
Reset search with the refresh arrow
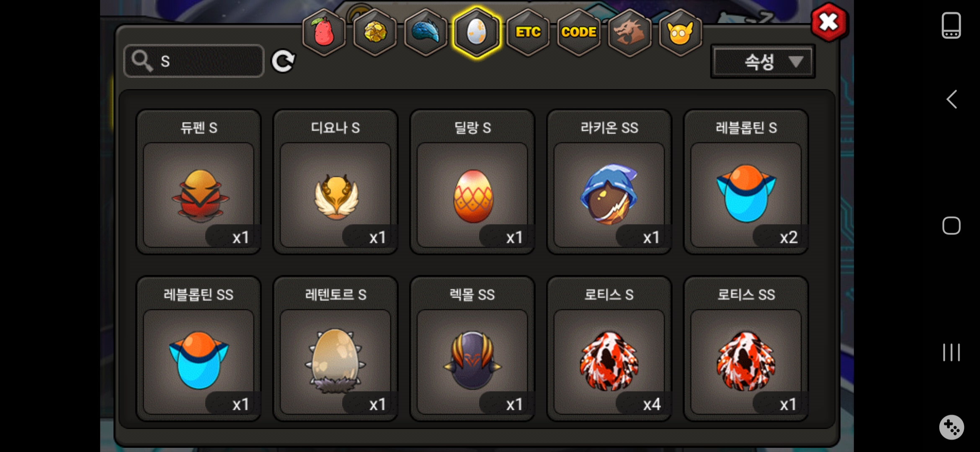[x=283, y=62]
